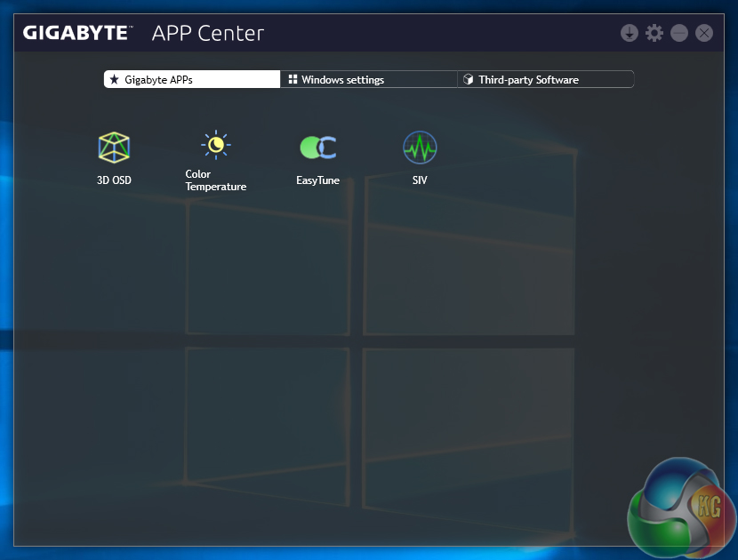Open the SIV system monitor app

(420, 148)
